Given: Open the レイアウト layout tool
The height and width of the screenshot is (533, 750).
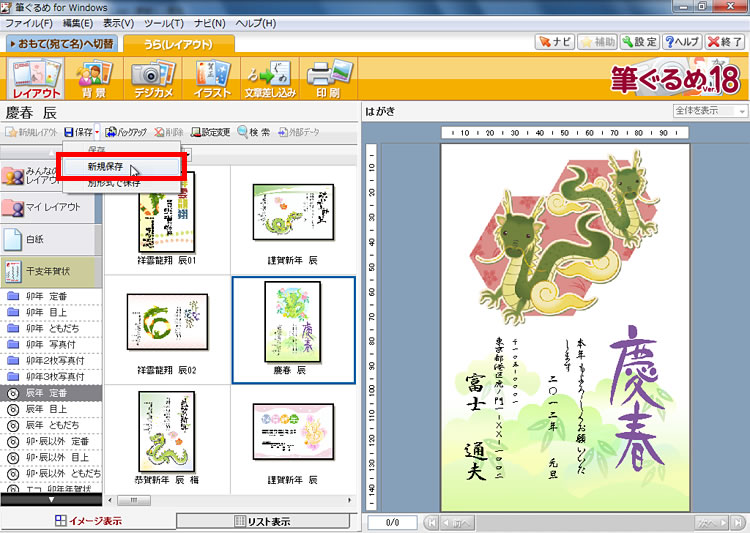Looking at the screenshot, I should (x=36, y=78).
